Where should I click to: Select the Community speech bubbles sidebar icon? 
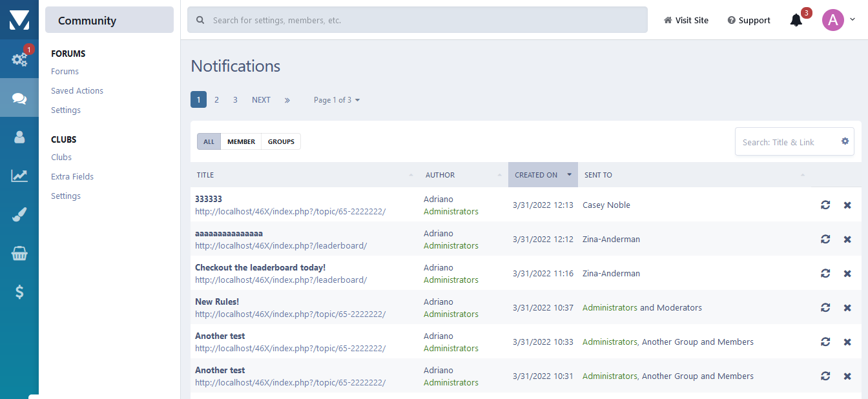click(19, 98)
